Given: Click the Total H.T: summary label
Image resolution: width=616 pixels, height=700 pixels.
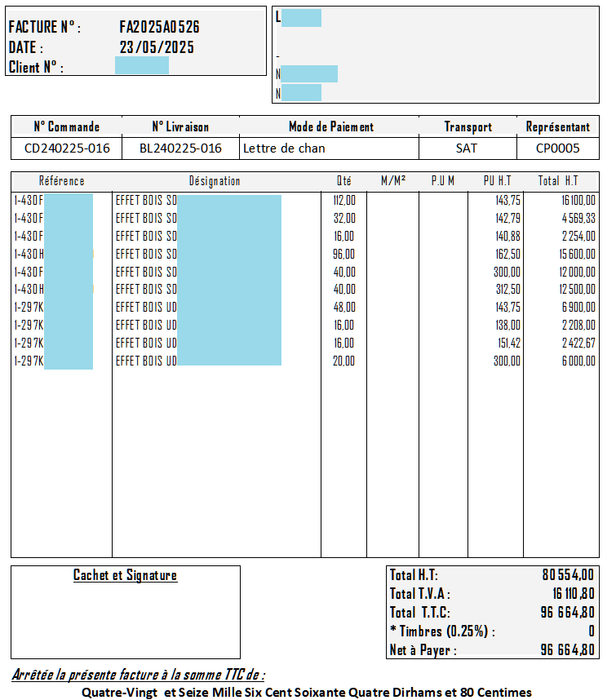Looking at the screenshot, I should coord(414,574).
